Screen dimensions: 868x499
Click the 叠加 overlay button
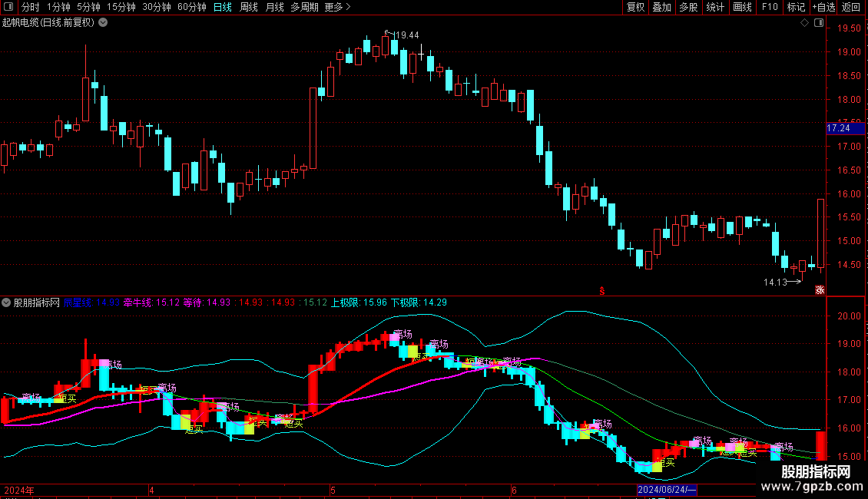tap(662, 7)
